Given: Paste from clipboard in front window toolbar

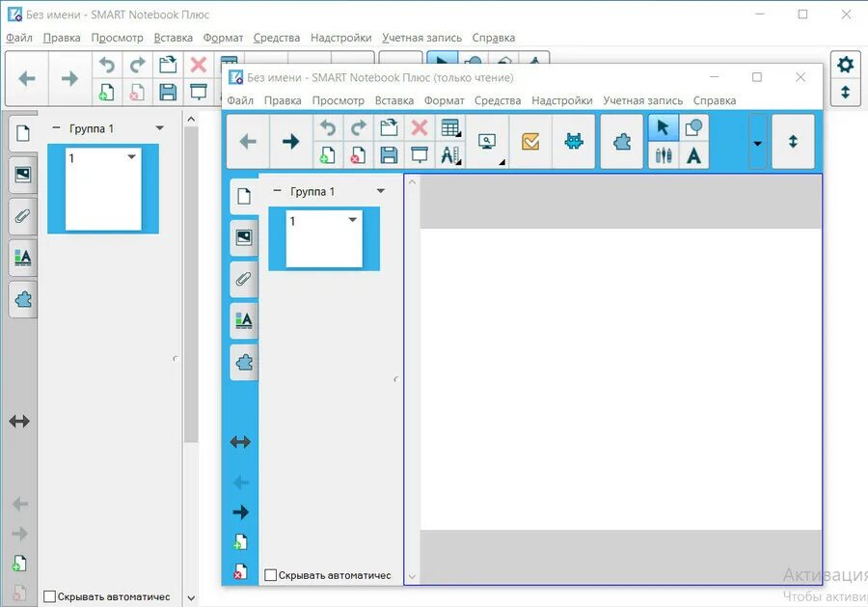Looking at the screenshot, I should pos(389,128).
